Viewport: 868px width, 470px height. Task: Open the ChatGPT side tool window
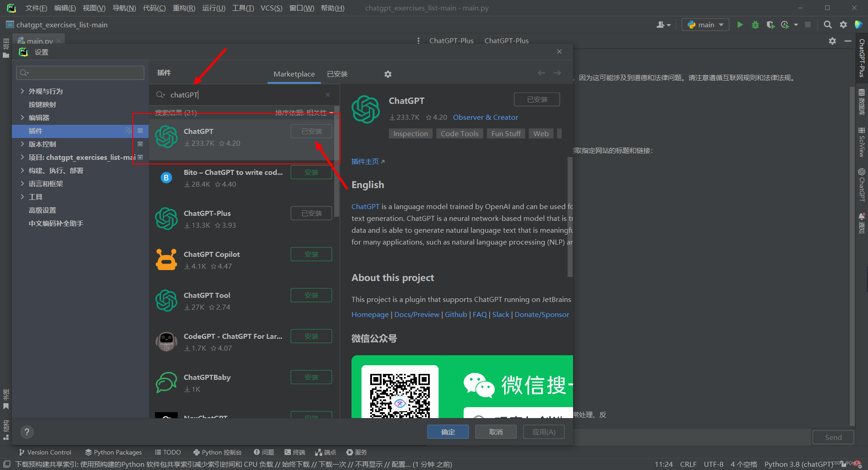pos(862,184)
